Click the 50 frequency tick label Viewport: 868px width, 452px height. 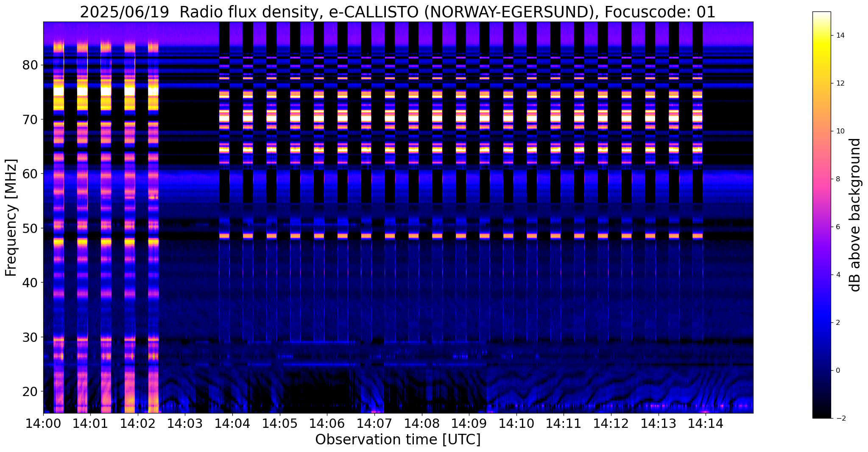click(31, 228)
